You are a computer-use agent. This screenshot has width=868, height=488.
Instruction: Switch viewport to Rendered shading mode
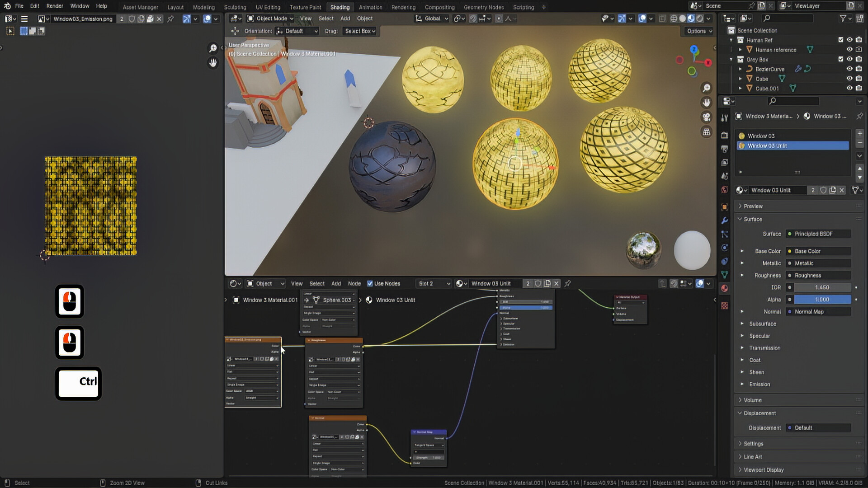coord(700,19)
